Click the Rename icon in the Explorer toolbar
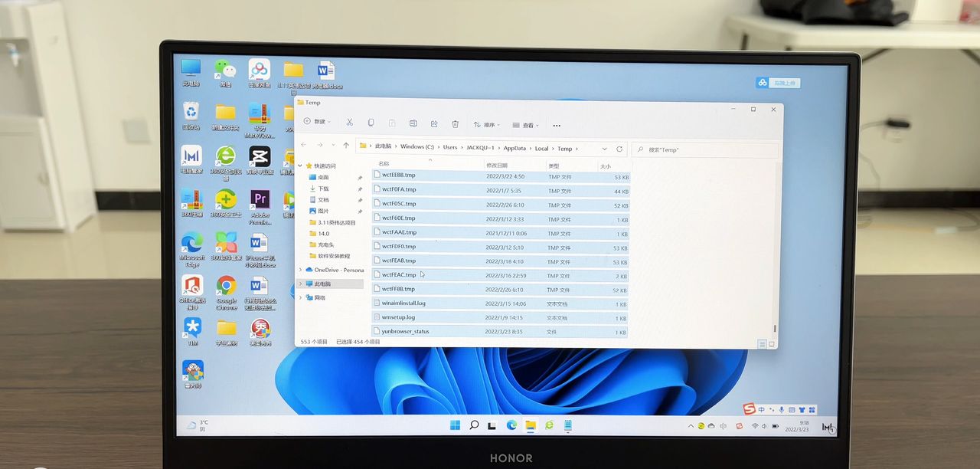 (x=413, y=123)
